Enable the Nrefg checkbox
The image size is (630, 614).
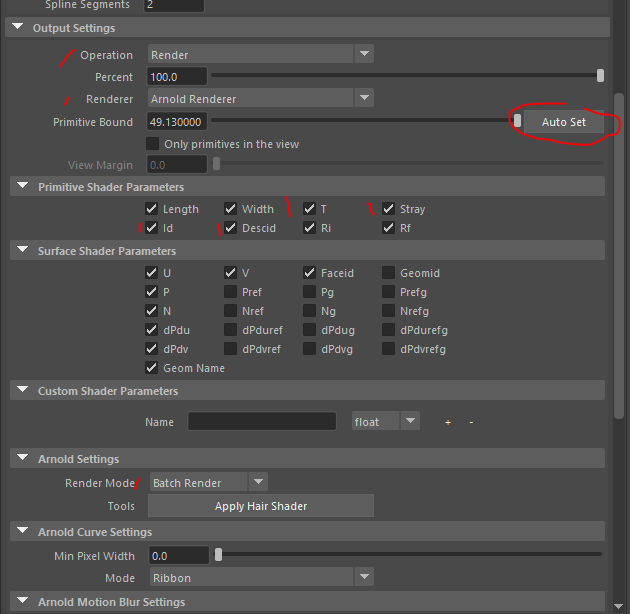[x=389, y=311]
